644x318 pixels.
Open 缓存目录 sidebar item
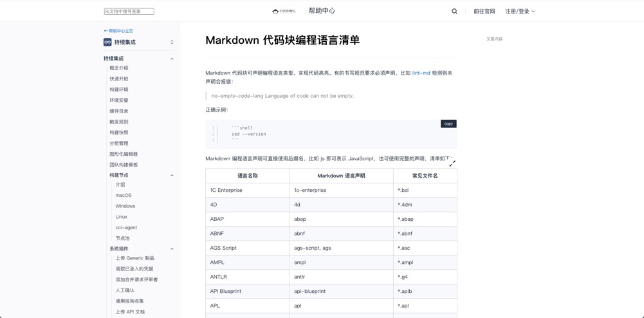(x=118, y=111)
